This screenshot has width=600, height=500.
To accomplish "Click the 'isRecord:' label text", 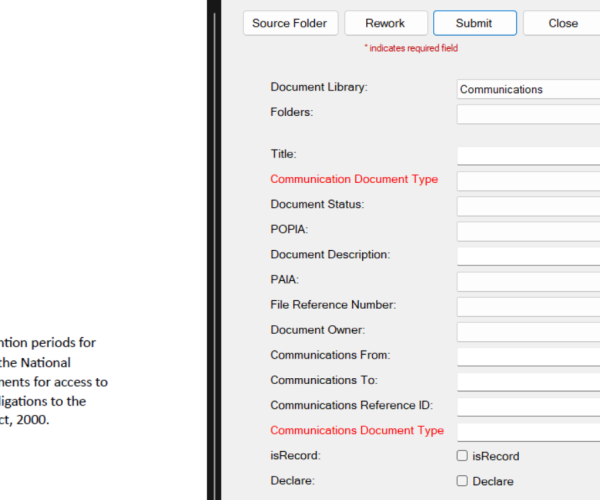I will (x=295, y=456).
